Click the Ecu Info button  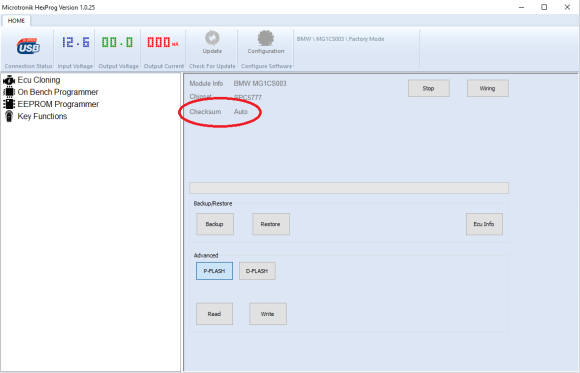coord(484,224)
